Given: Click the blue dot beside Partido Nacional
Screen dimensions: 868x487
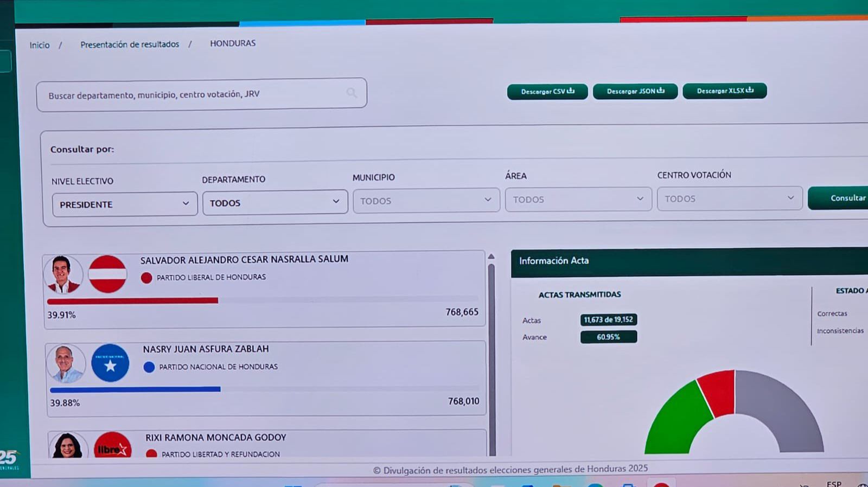Looking at the screenshot, I should click(149, 367).
